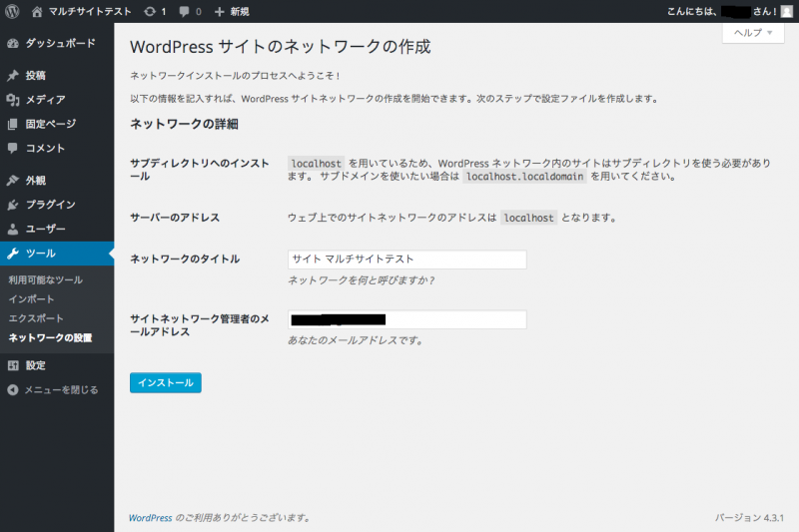Image resolution: width=799 pixels, height=532 pixels.
Task: Click the home icon beside マルチサイトテスト
Action: coord(37,11)
